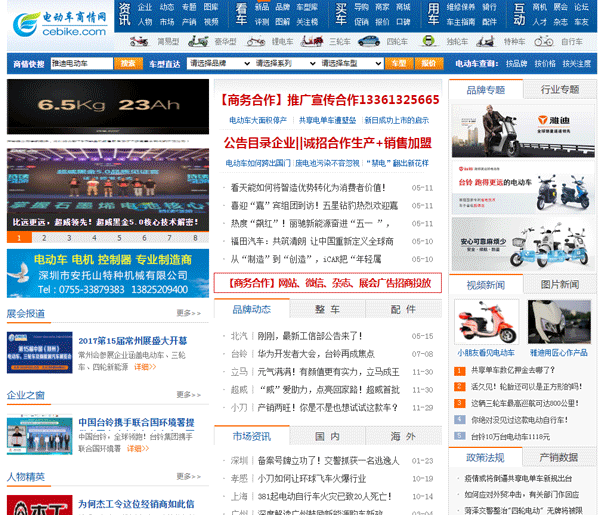The image size is (600, 515).
Task: Click 更多 next to 人物精英
Action: click(188, 476)
